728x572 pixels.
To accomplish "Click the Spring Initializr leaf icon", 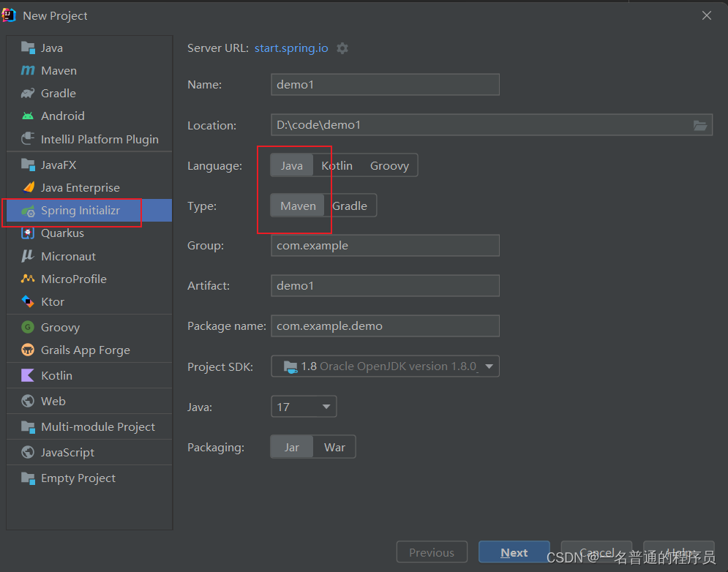I will coord(28,211).
